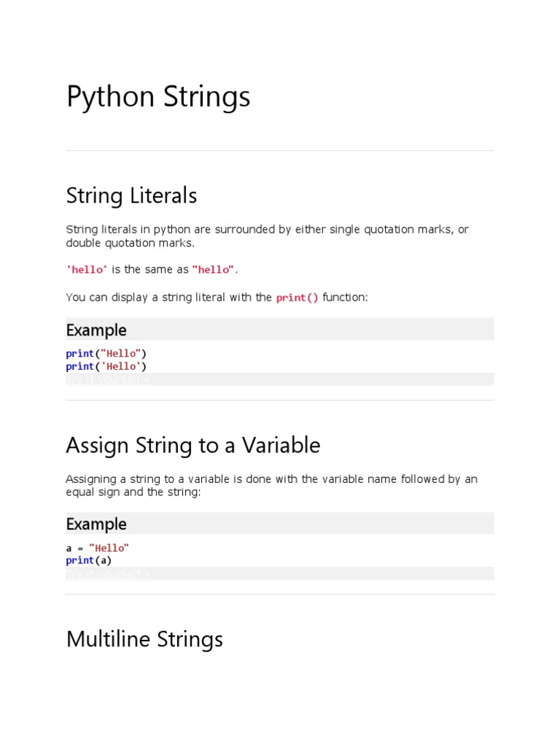
Task: Click the paragraph starting "String literals in python"
Action: pos(267,236)
